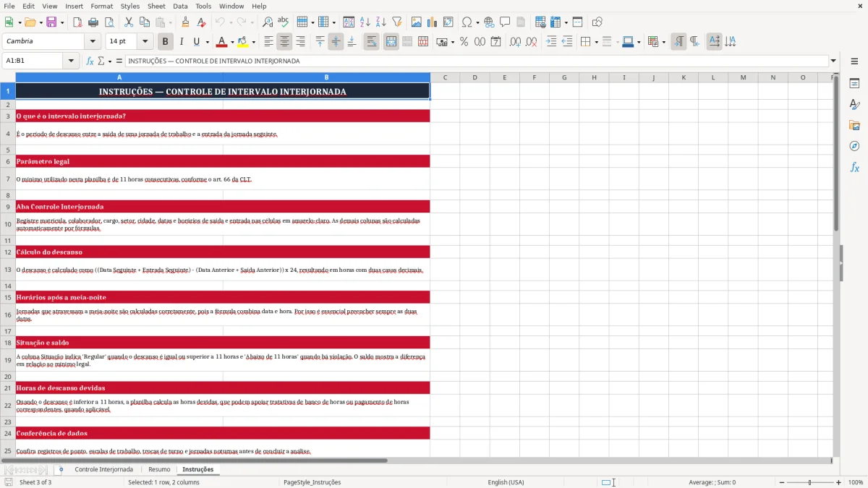Select the 'Parâmetro legal' heading cell
This screenshot has height=488, width=868.
[x=223, y=161]
